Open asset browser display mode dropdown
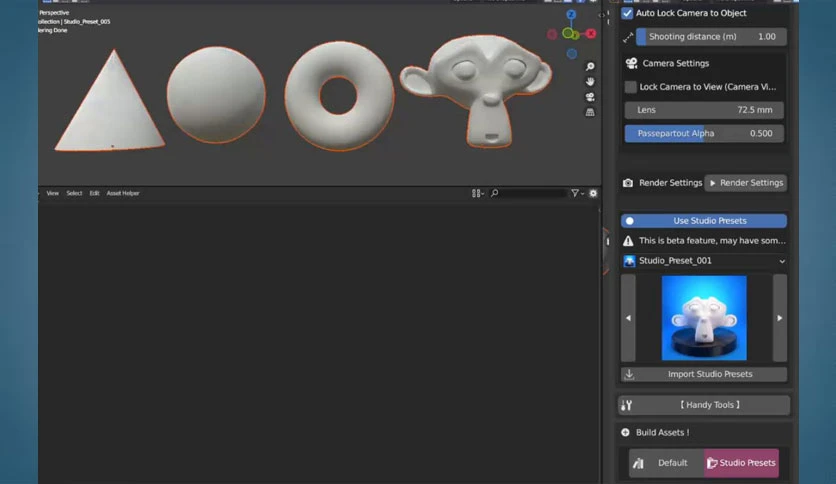 click(477, 193)
